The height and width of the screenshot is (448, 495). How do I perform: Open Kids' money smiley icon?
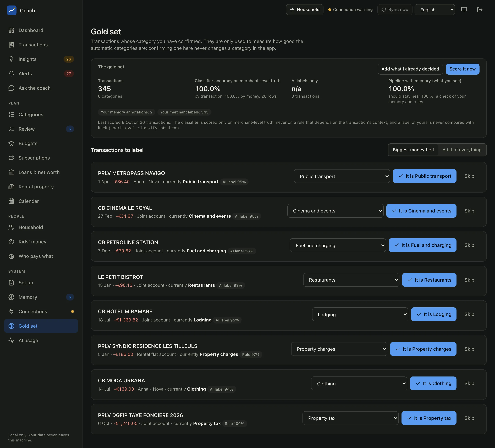(x=11, y=242)
